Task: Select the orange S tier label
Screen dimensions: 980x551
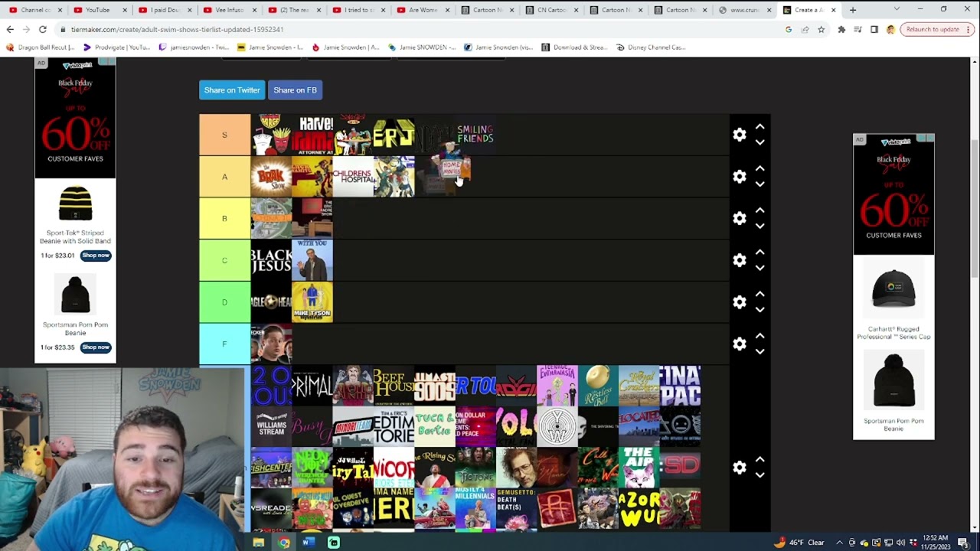Action: (224, 135)
